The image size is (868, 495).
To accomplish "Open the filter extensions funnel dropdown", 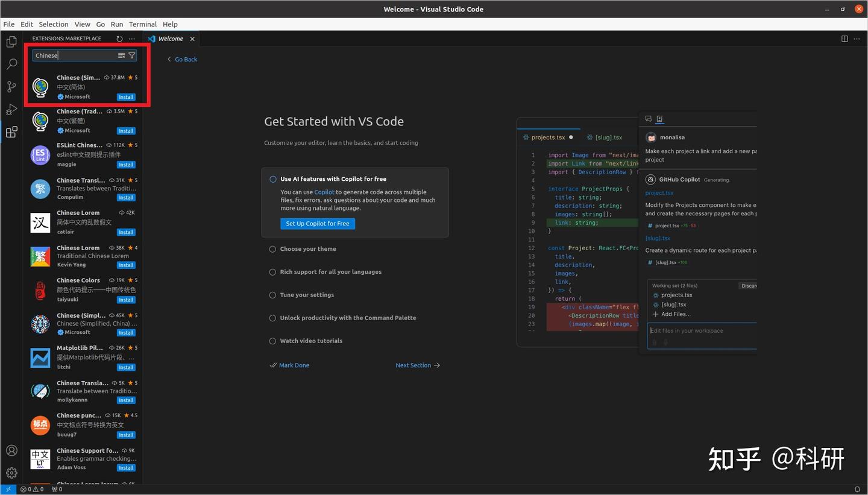I will [132, 55].
